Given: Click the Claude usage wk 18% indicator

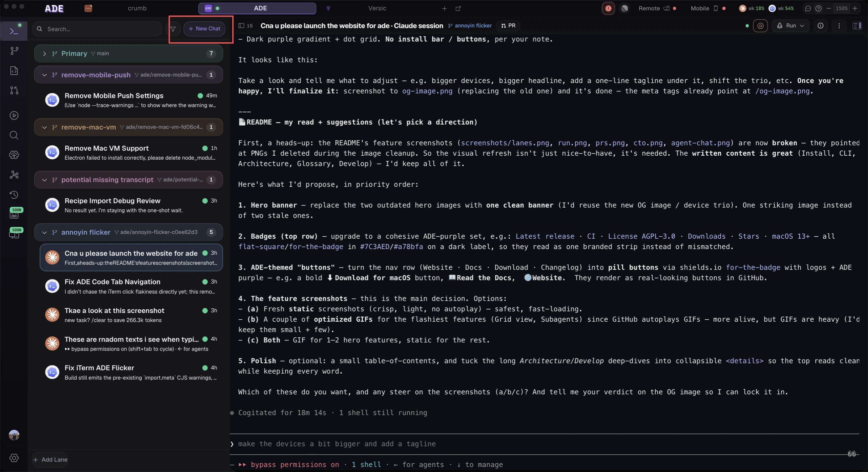Looking at the screenshot, I should click(x=751, y=8).
